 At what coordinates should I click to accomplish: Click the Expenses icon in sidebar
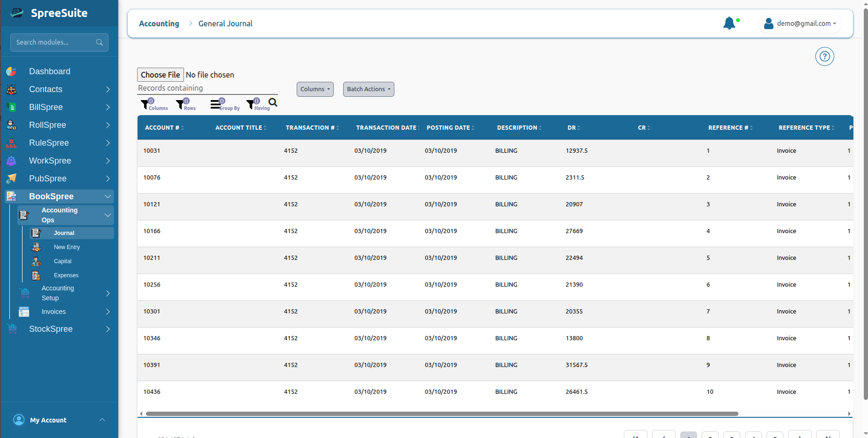36,275
